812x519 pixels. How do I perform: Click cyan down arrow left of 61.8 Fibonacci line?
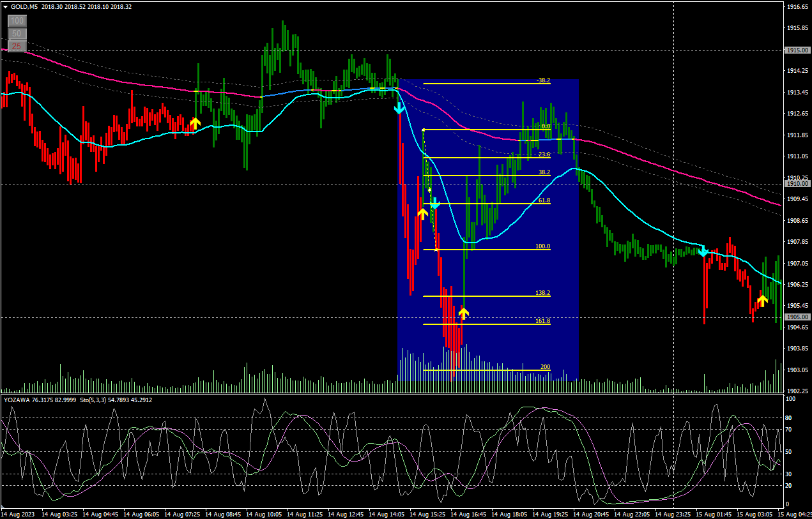[x=435, y=204]
